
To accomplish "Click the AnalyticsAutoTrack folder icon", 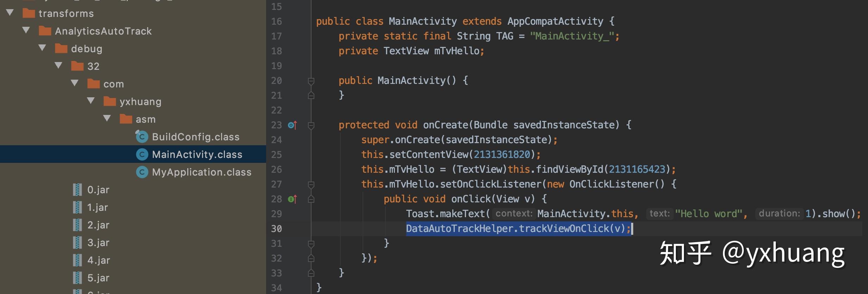I will click(45, 31).
